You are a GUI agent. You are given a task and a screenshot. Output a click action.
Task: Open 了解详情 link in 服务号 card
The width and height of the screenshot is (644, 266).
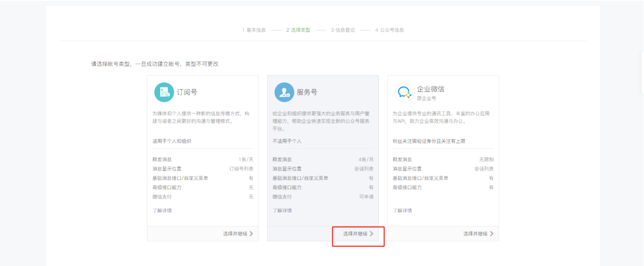(x=282, y=210)
